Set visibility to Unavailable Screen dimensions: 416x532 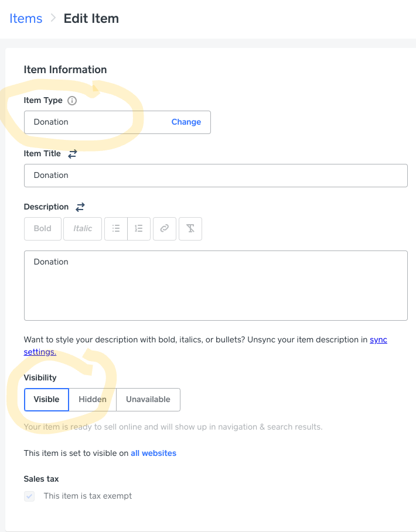point(148,400)
